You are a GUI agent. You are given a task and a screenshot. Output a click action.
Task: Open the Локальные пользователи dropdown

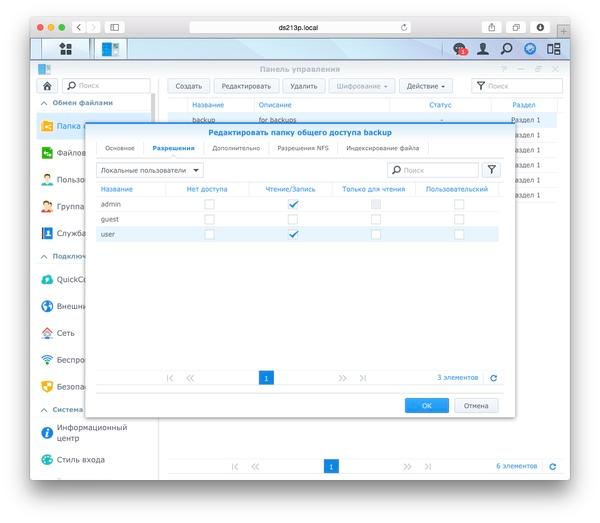pos(150,170)
